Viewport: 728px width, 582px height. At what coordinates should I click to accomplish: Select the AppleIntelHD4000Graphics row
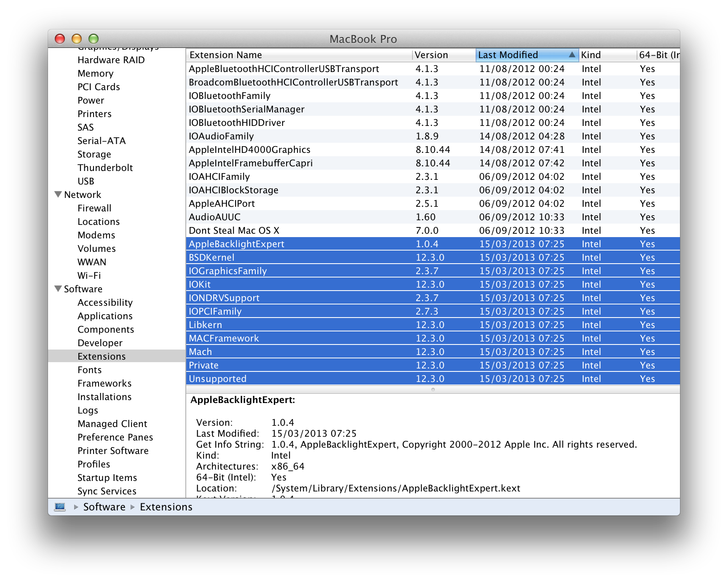433,150
